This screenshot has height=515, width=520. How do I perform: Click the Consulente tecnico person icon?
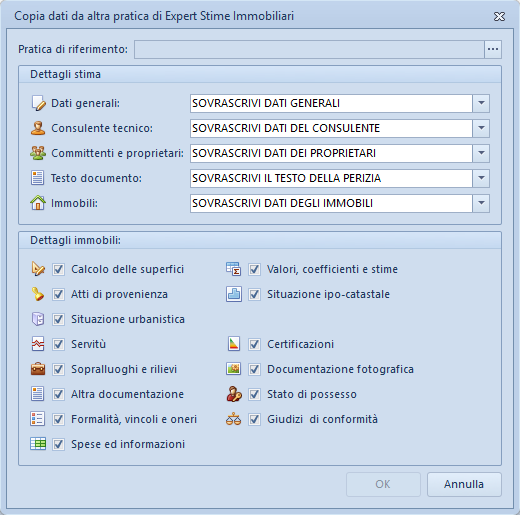point(38,128)
